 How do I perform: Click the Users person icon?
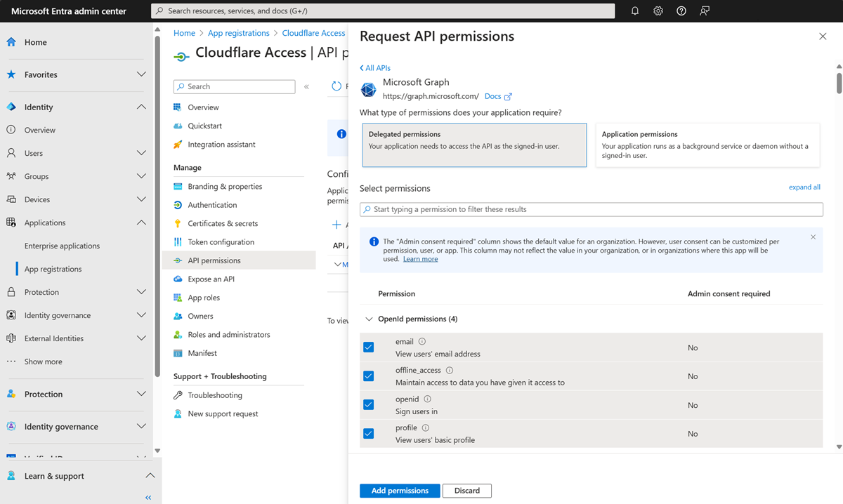click(11, 153)
